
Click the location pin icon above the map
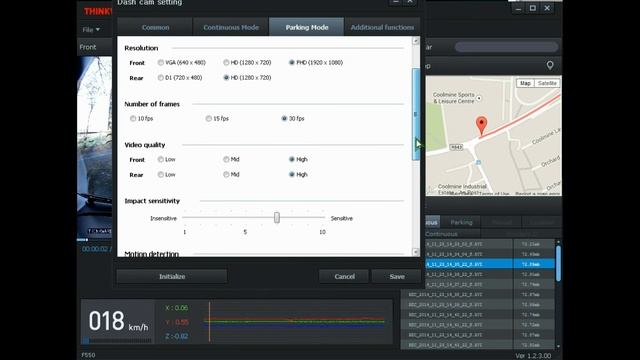(x=550, y=65)
